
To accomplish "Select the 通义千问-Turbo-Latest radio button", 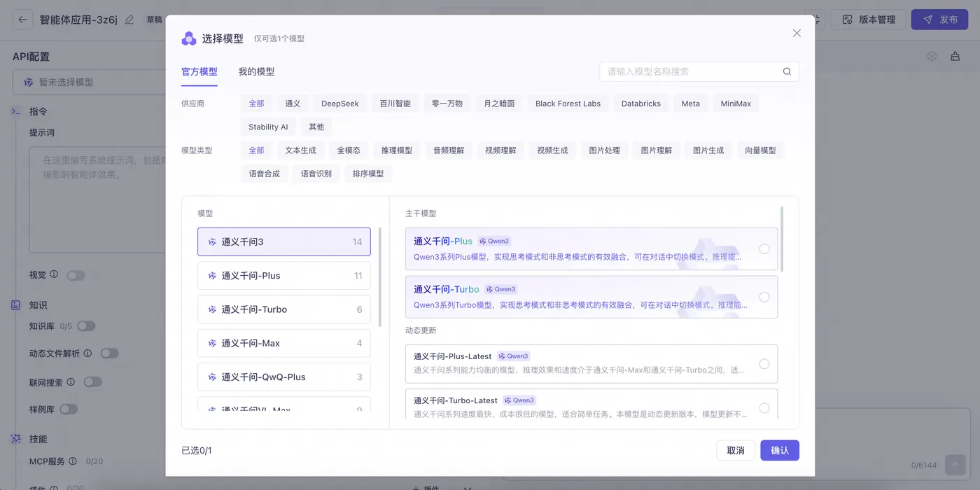I will click(x=764, y=408).
